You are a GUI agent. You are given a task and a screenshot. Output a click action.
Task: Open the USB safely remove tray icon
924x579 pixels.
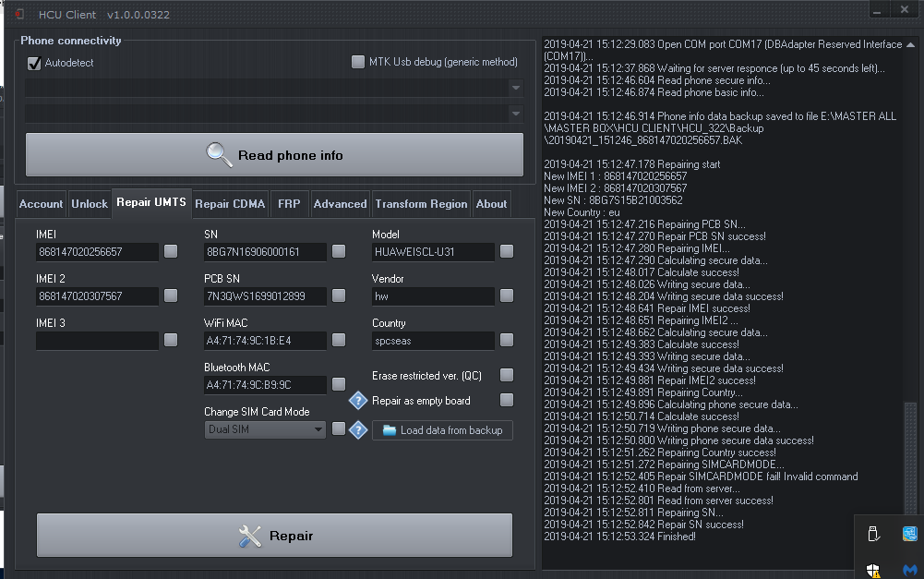coord(873,534)
